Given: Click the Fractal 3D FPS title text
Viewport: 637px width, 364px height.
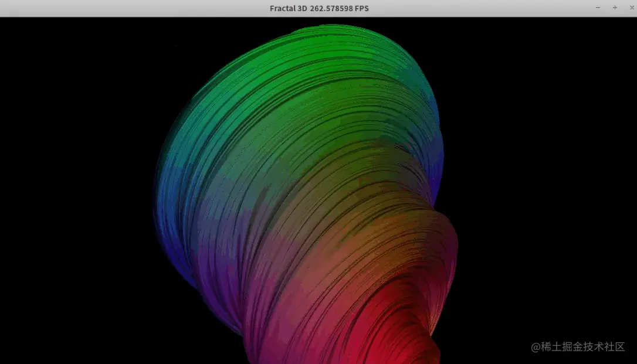Looking at the screenshot, I should [x=319, y=9].
